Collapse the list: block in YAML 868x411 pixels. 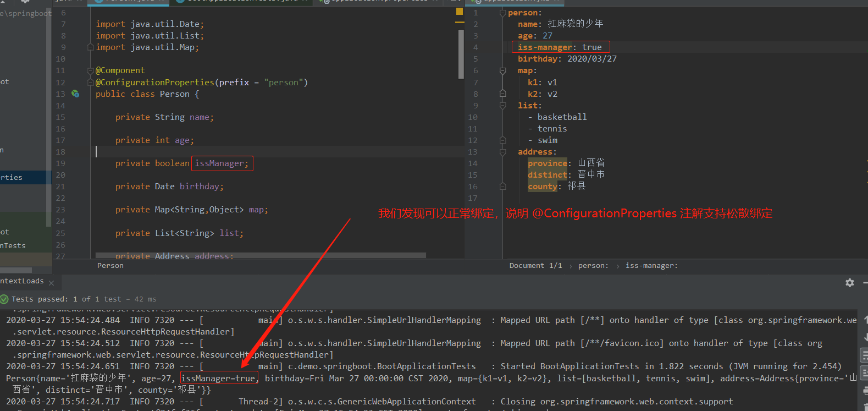click(502, 106)
